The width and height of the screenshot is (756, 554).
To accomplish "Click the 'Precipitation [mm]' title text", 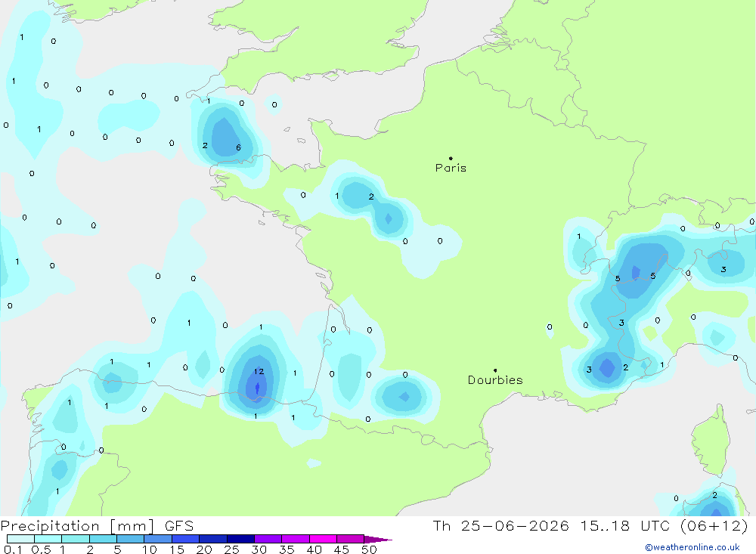I will (x=77, y=526).
